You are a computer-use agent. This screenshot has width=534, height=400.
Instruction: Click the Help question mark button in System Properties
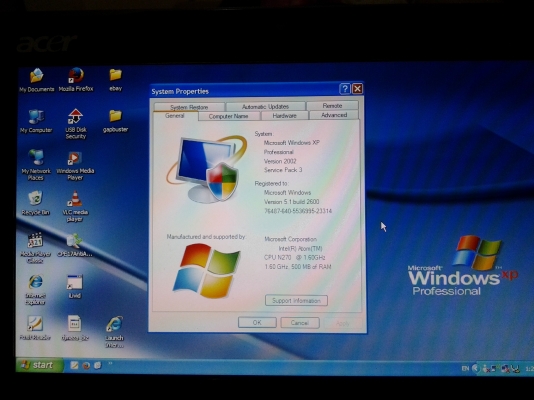[x=345, y=89]
